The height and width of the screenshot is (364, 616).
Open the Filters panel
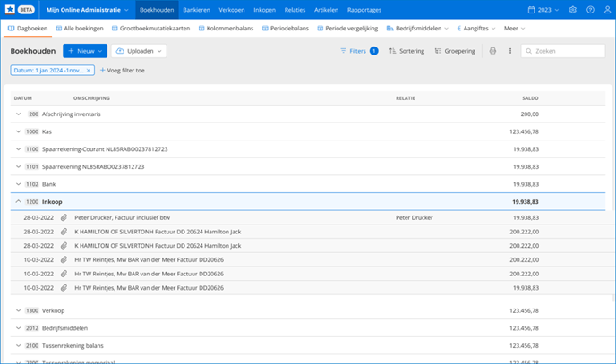(x=358, y=51)
